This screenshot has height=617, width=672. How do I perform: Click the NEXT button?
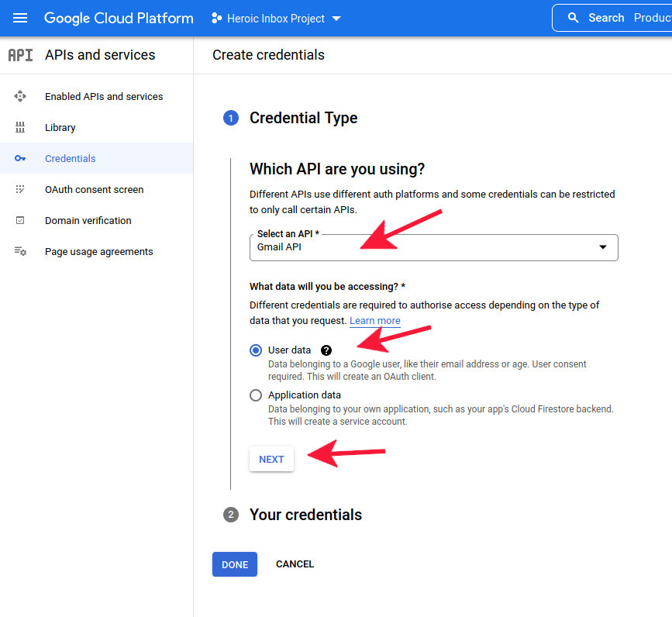(x=272, y=459)
